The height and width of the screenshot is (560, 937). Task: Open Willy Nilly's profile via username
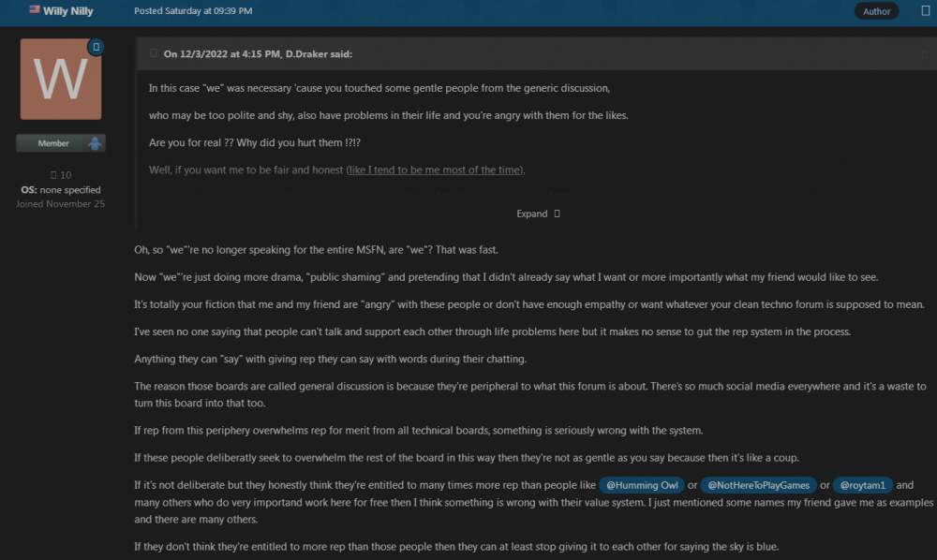click(x=68, y=10)
